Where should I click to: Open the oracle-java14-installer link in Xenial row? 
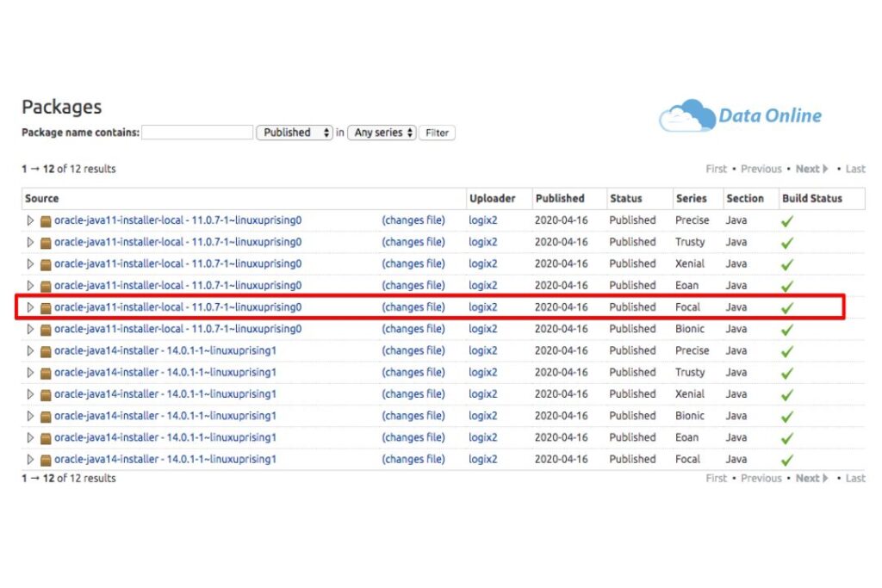point(165,394)
